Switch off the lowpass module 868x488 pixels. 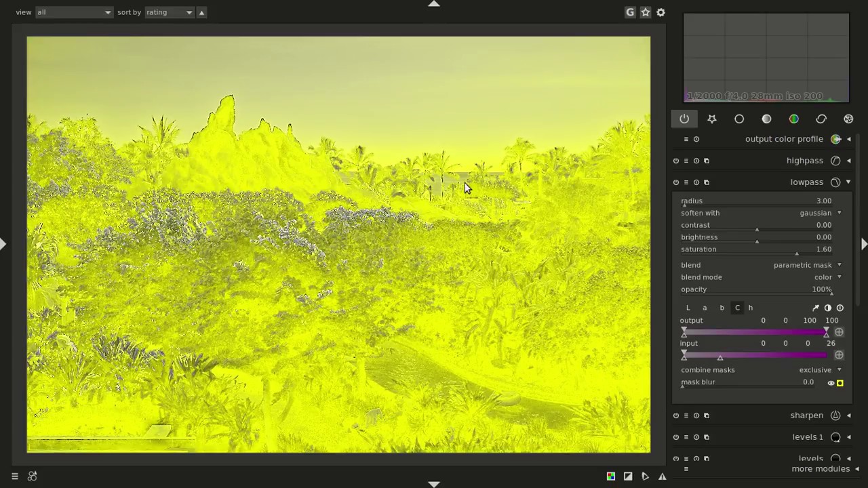[676, 182]
